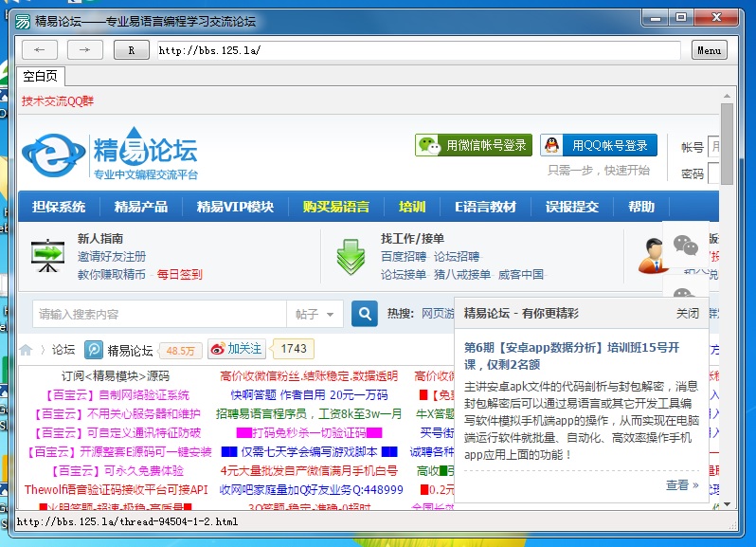Click the back arrow navigation button

[x=40, y=49]
